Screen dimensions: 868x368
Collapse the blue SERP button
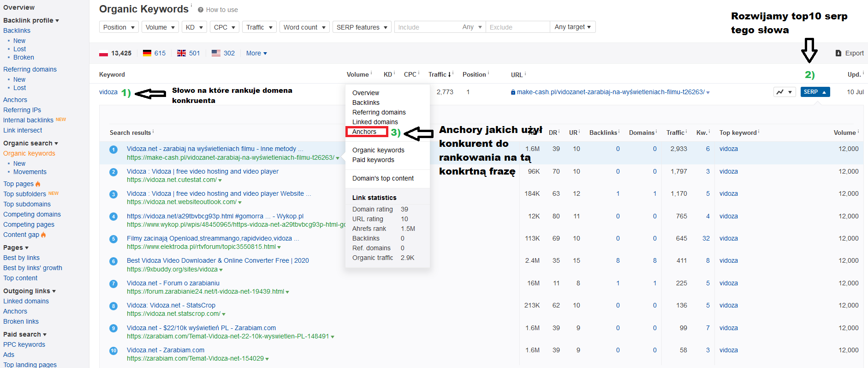[x=815, y=92]
